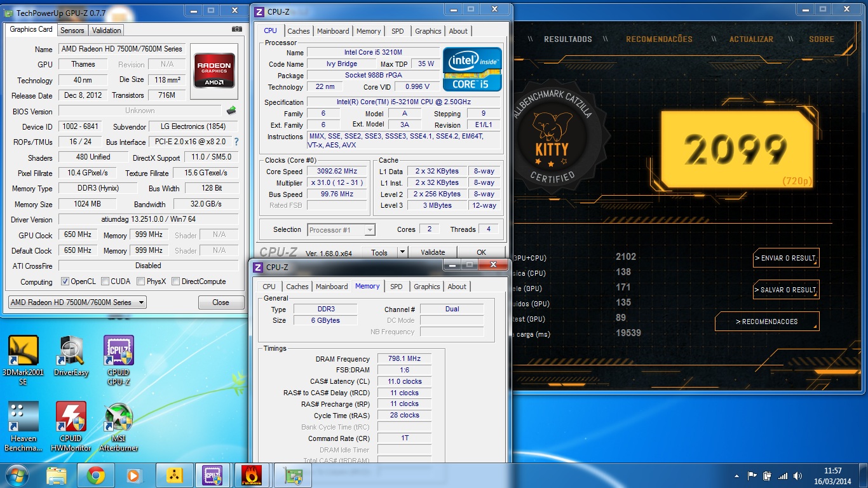The image size is (868, 488).
Task: Open Windows Explorer from the taskbar
Action: point(57,475)
